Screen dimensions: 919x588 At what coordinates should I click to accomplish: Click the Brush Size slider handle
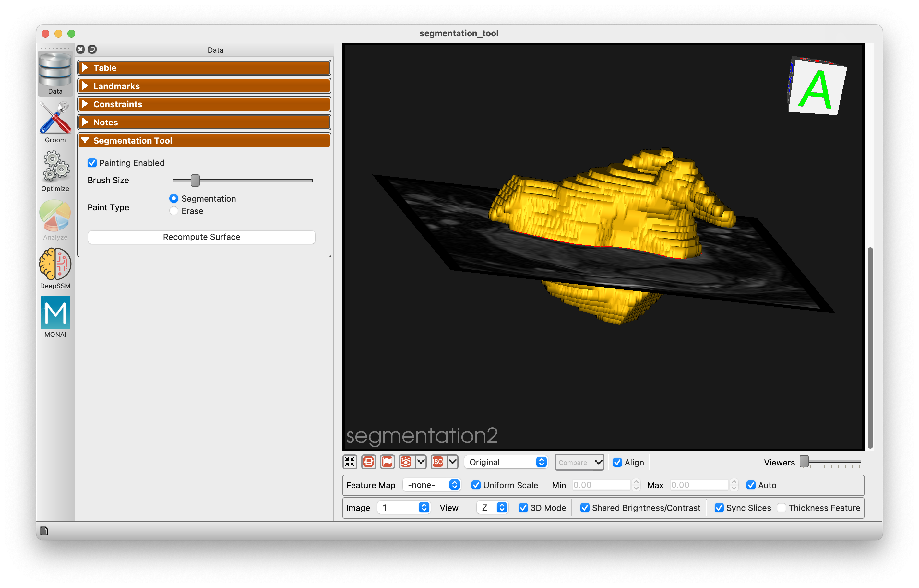coord(195,180)
